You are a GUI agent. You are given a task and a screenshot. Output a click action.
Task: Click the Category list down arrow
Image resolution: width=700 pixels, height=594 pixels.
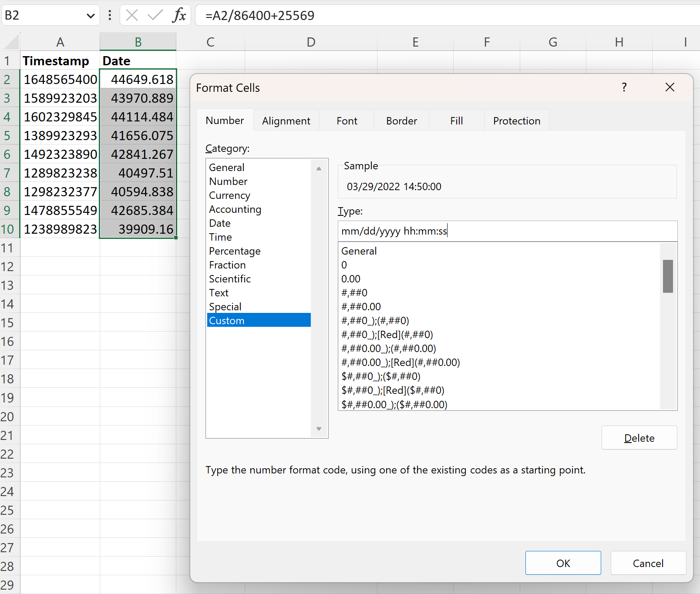[x=319, y=429]
